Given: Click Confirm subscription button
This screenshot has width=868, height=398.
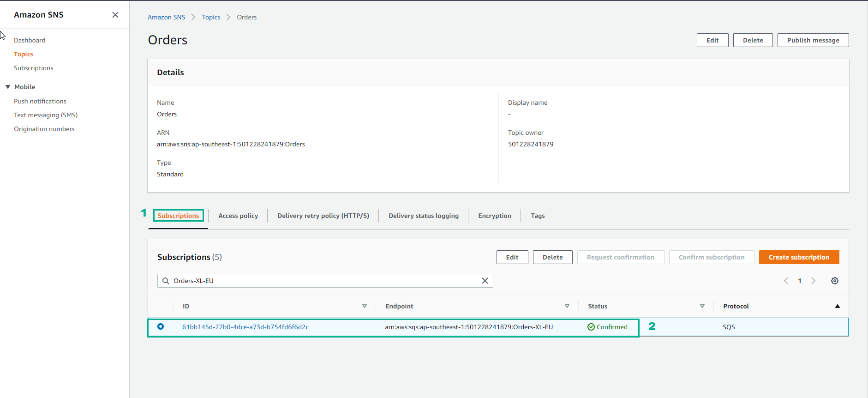Looking at the screenshot, I should coord(712,257).
